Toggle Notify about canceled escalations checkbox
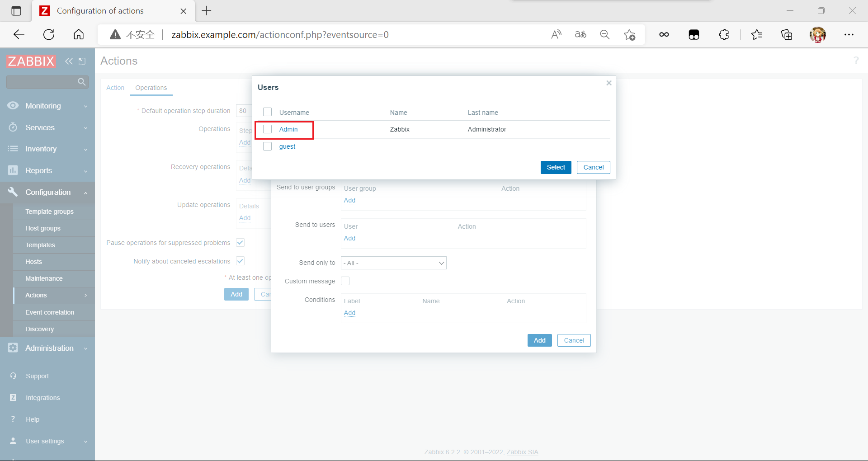 (x=241, y=261)
